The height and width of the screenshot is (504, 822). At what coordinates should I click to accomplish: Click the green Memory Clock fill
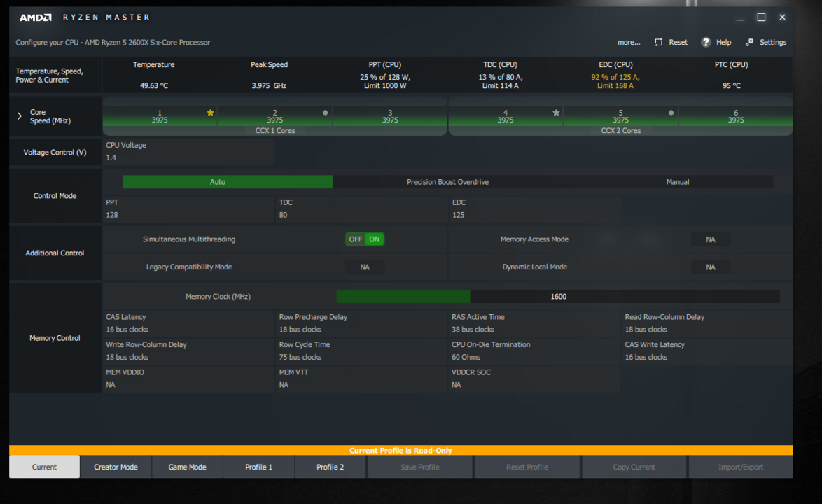403,297
